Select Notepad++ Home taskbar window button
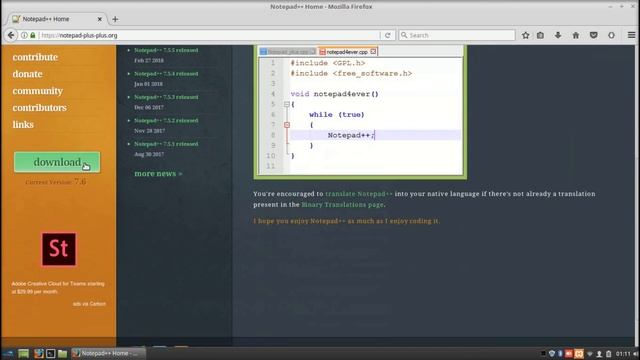This screenshot has height=360, width=640. click(108, 353)
